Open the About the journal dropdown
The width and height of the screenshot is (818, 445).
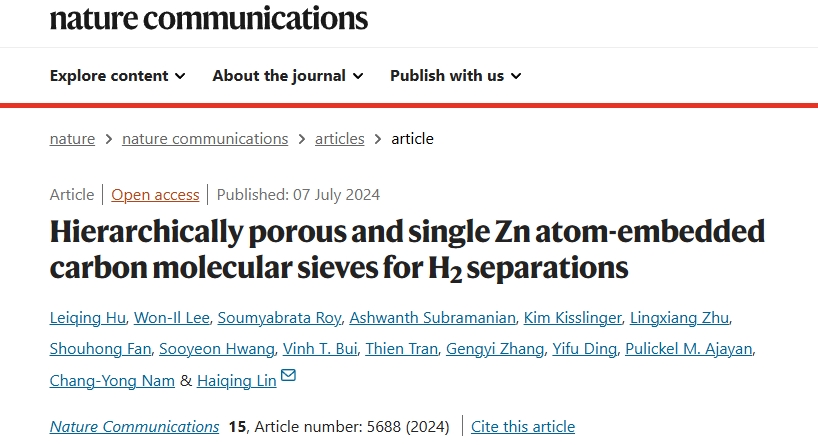(x=287, y=76)
